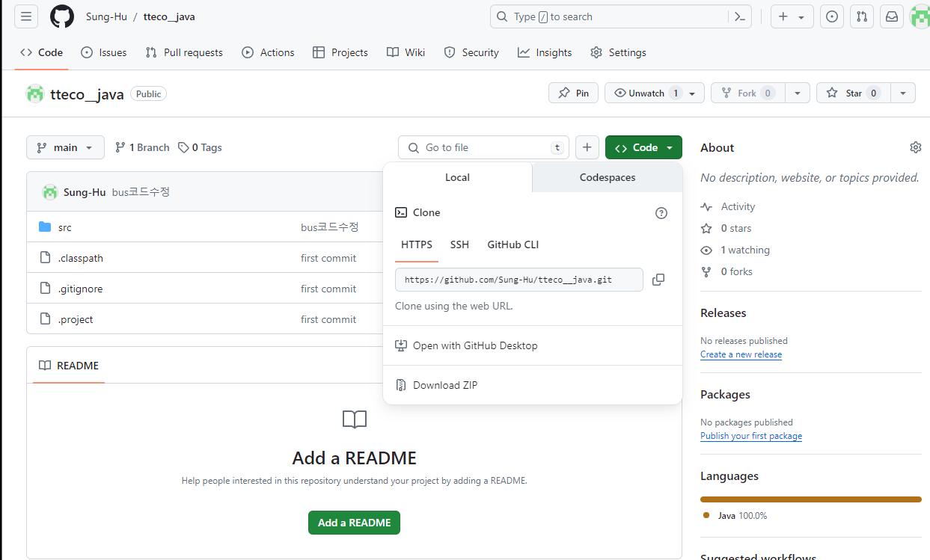
Task: Open the 1 Branch link
Action: (x=142, y=147)
